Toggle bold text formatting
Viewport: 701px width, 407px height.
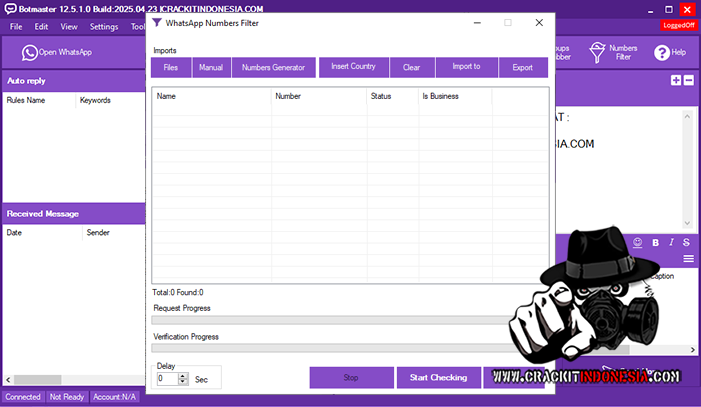coord(656,242)
